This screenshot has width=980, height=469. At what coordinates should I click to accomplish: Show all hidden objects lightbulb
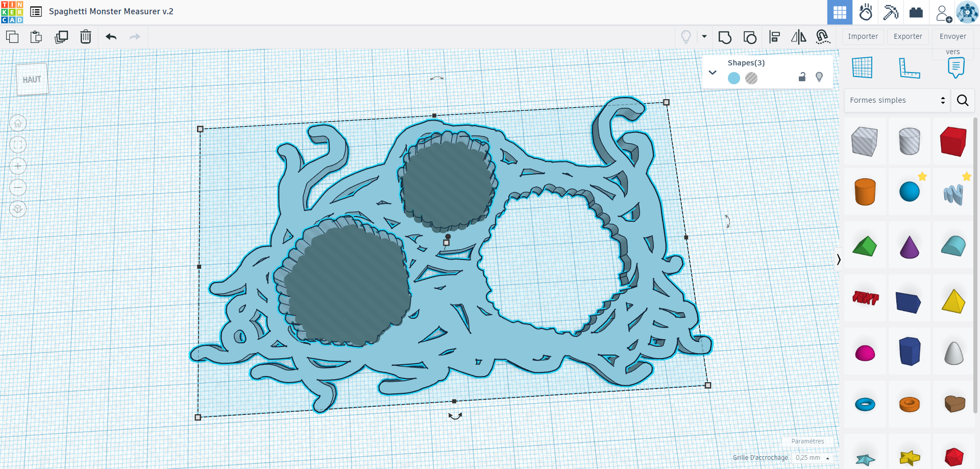[x=686, y=37]
